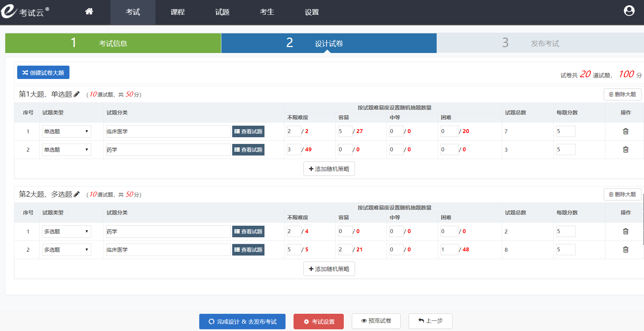Add random strategy to 第2大题
Image resolution: width=644 pixels, height=331 pixels.
point(329,269)
